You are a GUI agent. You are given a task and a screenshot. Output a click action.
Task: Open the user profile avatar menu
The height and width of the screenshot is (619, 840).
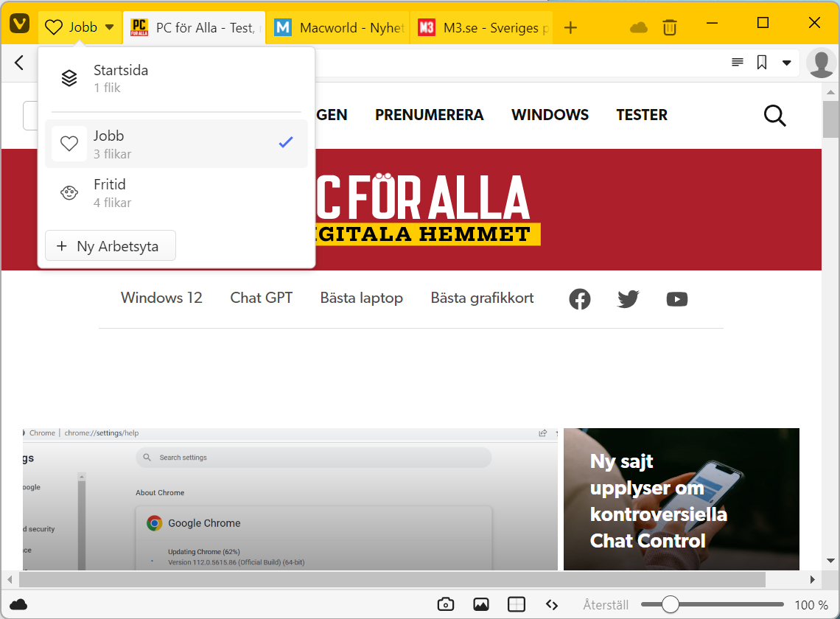click(821, 63)
